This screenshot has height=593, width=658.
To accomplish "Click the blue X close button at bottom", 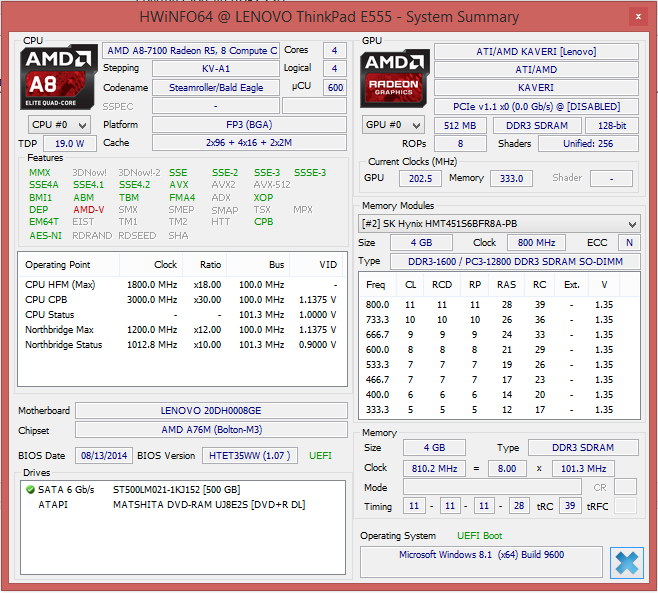I will pyautogui.click(x=627, y=563).
